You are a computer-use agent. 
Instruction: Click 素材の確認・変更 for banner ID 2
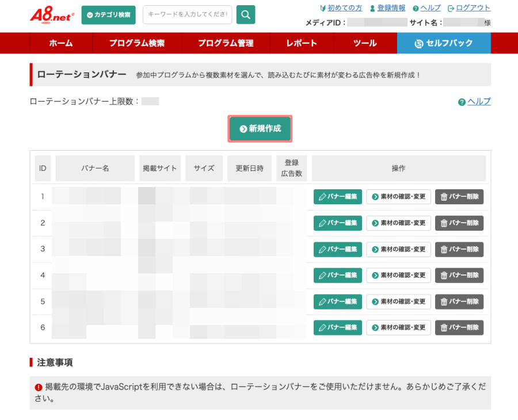pyautogui.click(x=398, y=223)
